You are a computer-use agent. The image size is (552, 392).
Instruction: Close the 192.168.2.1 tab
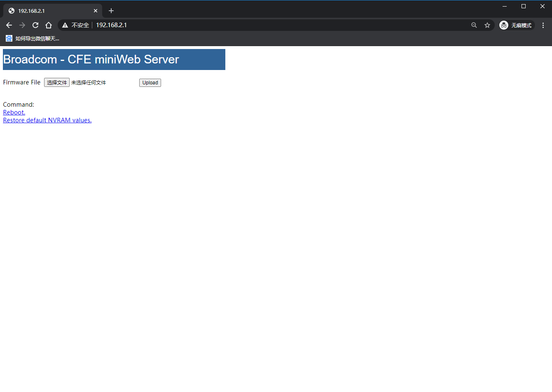pyautogui.click(x=96, y=11)
